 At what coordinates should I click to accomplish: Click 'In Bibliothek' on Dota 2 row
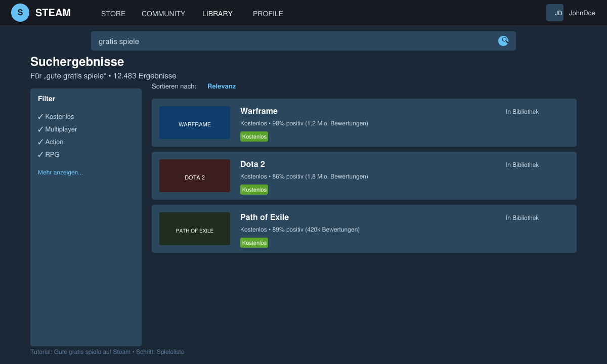pos(522,165)
